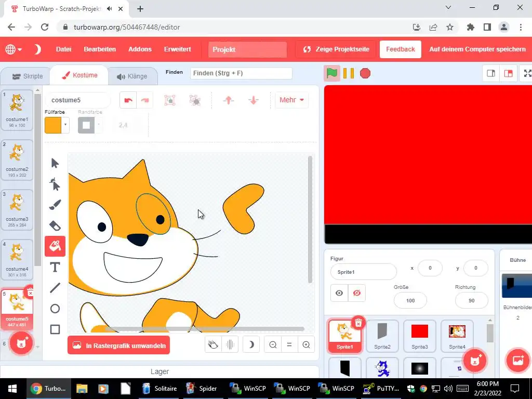Viewport: 532px width, 399px height.
Task: Open Solitaire from the taskbar
Action: pyautogui.click(x=159, y=389)
